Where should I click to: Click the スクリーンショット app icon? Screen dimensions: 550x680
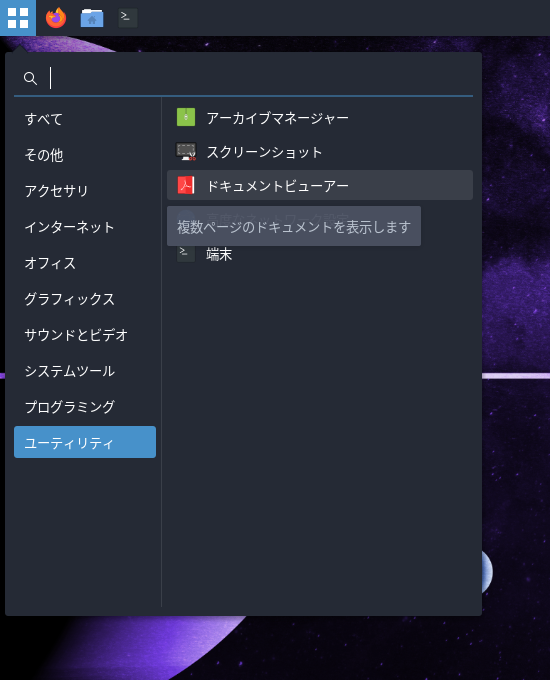pyautogui.click(x=186, y=151)
